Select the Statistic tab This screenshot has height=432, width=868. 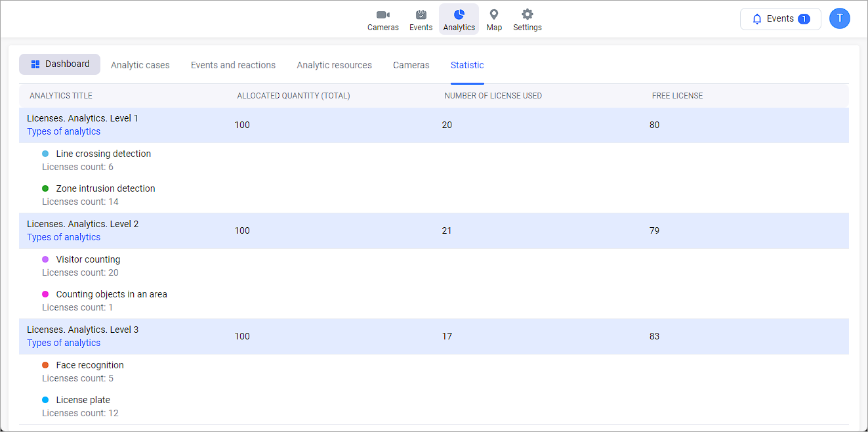(467, 65)
